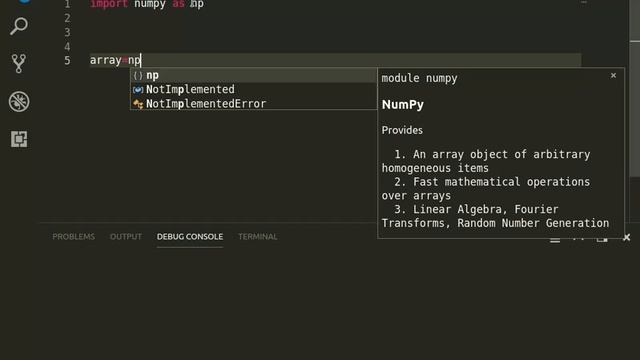The height and width of the screenshot is (360, 640).
Task: Click line number 2 in the gutter
Action: pyautogui.click(x=67, y=18)
